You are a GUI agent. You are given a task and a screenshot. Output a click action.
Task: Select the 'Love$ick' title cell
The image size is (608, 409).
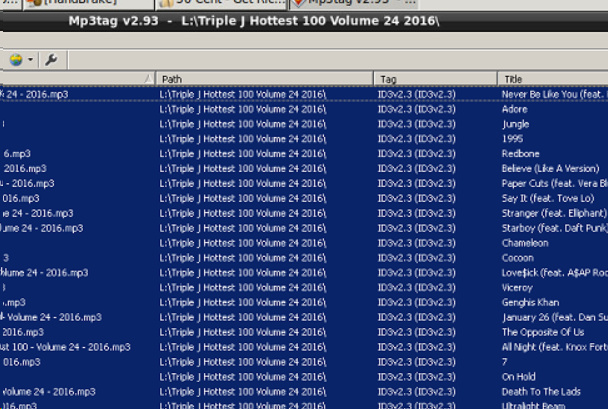tap(554, 273)
